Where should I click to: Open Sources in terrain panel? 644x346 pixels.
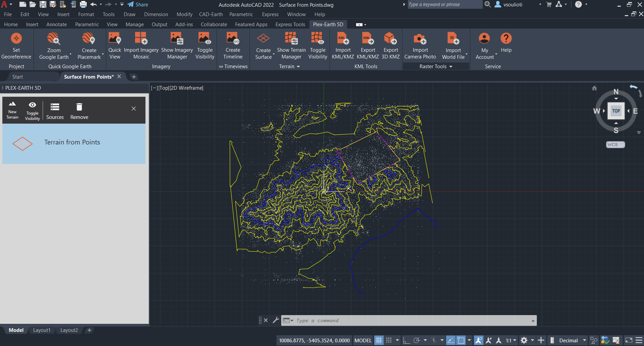coord(55,111)
